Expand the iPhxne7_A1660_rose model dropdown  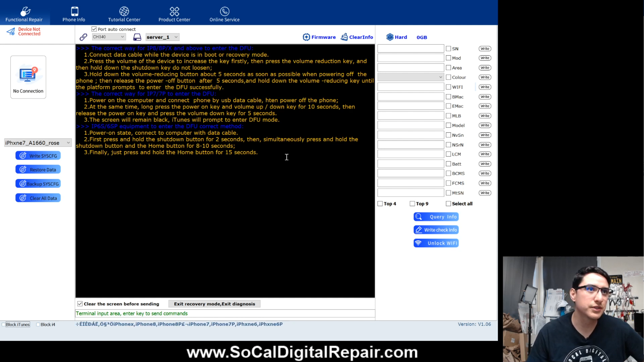click(x=38, y=143)
